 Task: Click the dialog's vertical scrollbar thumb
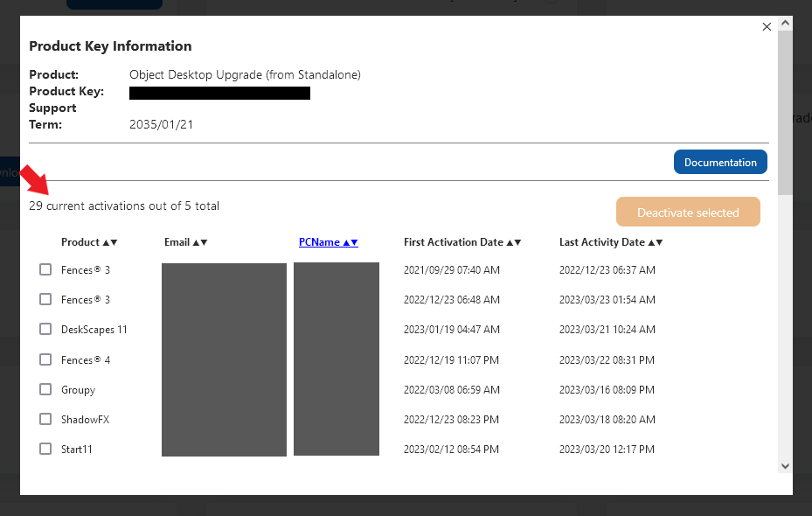tap(785, 113)
